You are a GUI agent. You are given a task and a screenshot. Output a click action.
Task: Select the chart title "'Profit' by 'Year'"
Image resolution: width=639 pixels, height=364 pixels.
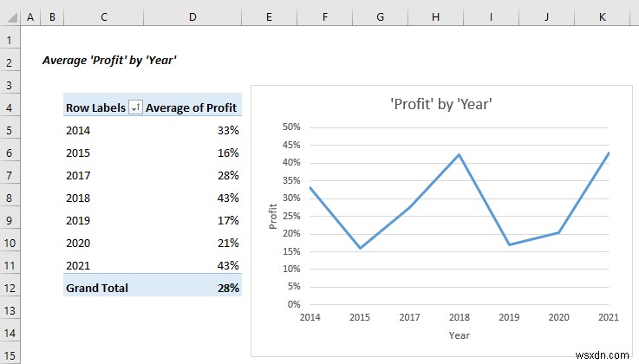coord(441,105)
